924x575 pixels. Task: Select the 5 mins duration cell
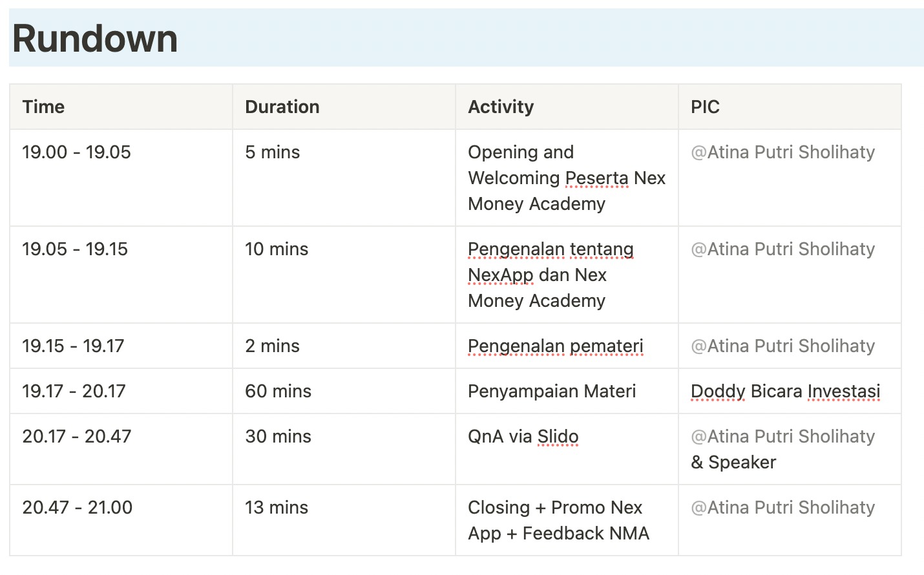coord(272,152)
